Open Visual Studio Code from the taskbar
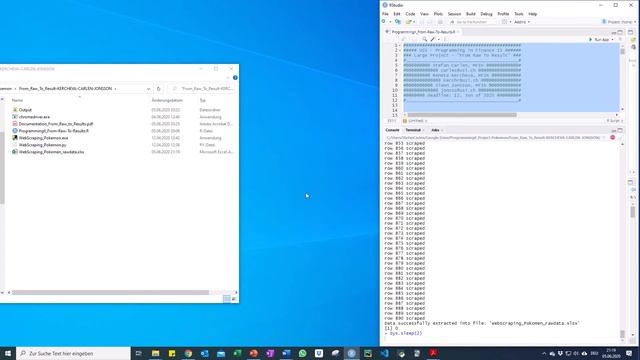The width and height of the screenshot is (640, 360). 384,353
